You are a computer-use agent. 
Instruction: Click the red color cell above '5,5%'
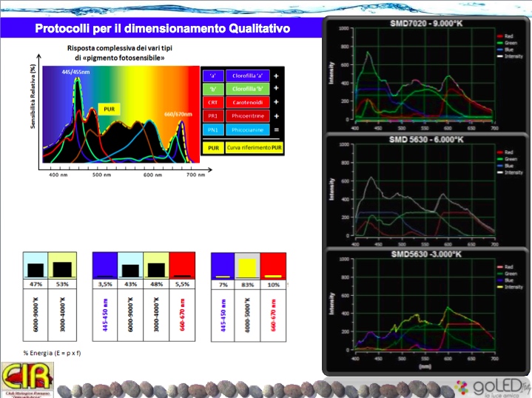pyautogui.click(x=182, y=266)
